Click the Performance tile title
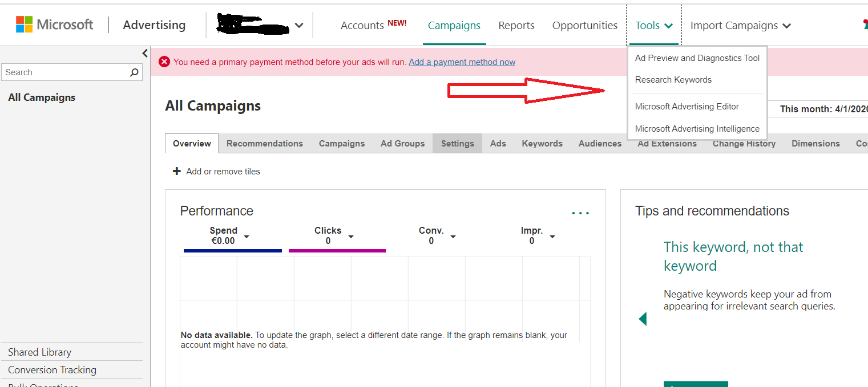 (x=217, y=211)
